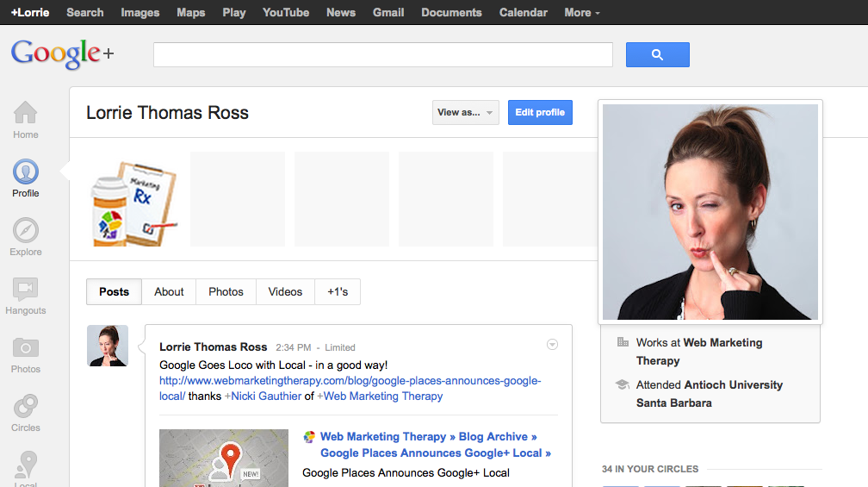
Task: Open the Home sidebar icon
Action: pos(26,112)
